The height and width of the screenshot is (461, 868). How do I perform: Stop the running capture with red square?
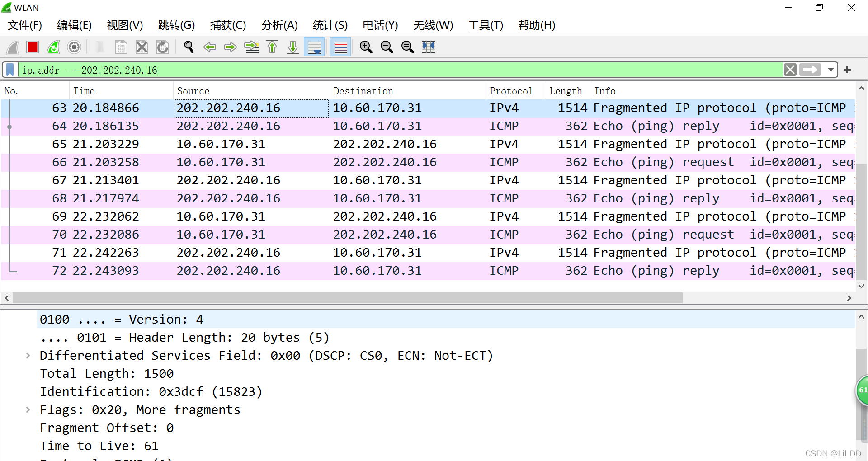tap(33, 47)
